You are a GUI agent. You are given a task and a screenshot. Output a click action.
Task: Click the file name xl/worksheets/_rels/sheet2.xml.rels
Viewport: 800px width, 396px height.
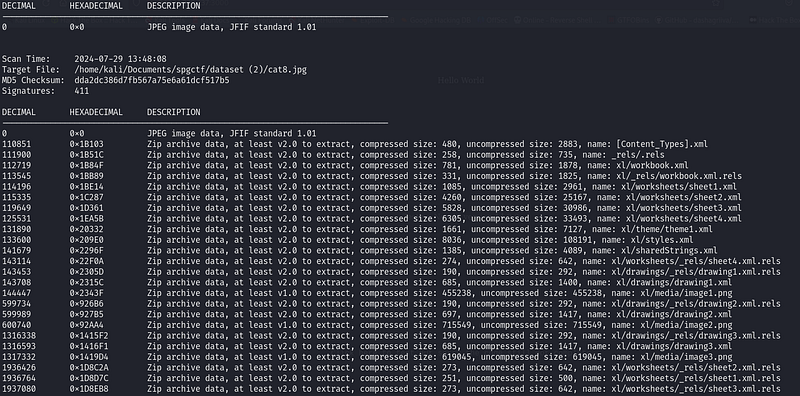click(x=696, y=367)
